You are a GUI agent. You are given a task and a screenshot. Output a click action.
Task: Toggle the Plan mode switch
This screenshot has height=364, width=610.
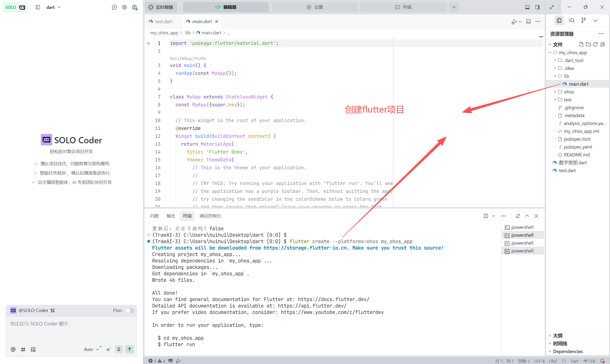coord(130,310)
